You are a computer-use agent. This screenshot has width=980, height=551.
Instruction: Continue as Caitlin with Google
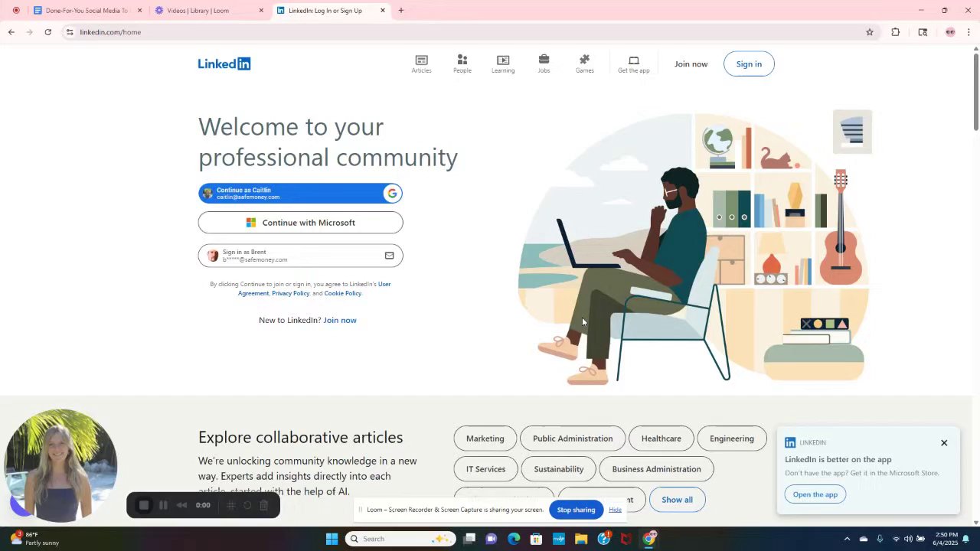300,194
